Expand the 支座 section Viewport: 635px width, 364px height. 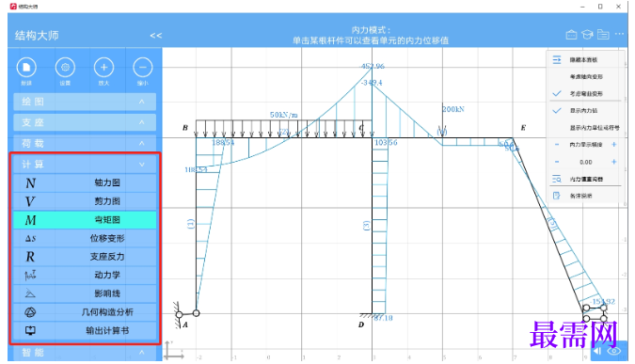click(85, 122)
